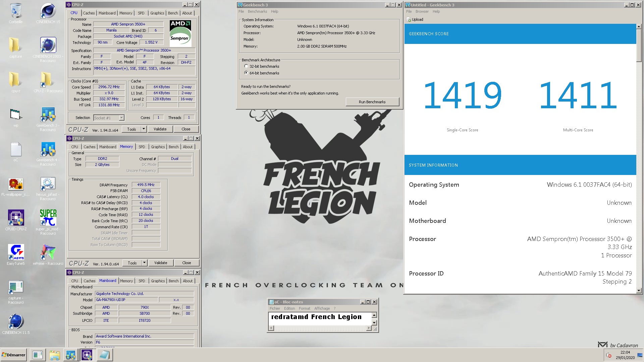Screen dimensions: 644x362
Task: Click Validate in the top CPU-Z window
Action: point(160,129)
